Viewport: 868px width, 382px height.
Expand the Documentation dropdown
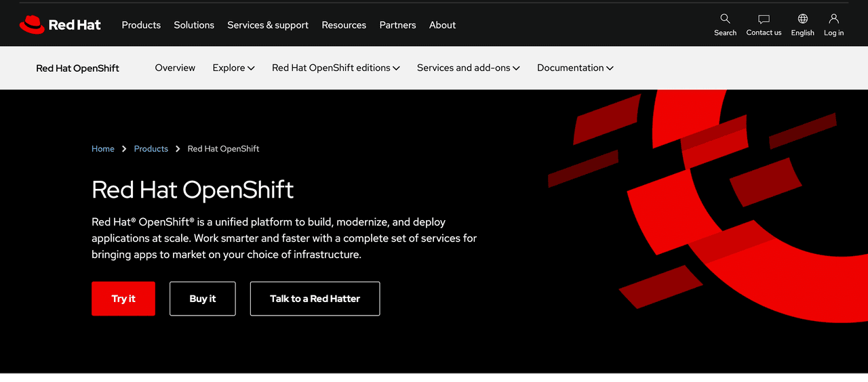pyautogui.click(x=575, y=68)
